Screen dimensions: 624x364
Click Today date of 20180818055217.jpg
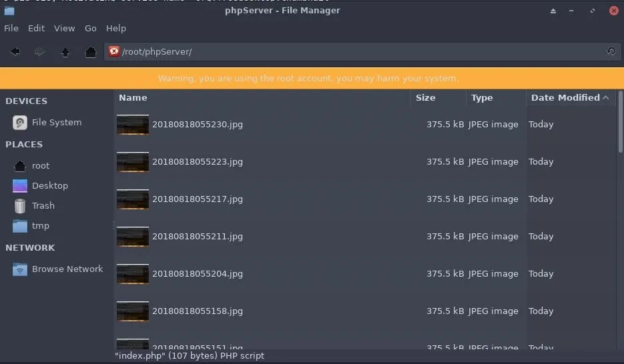[x=541, y=199]
